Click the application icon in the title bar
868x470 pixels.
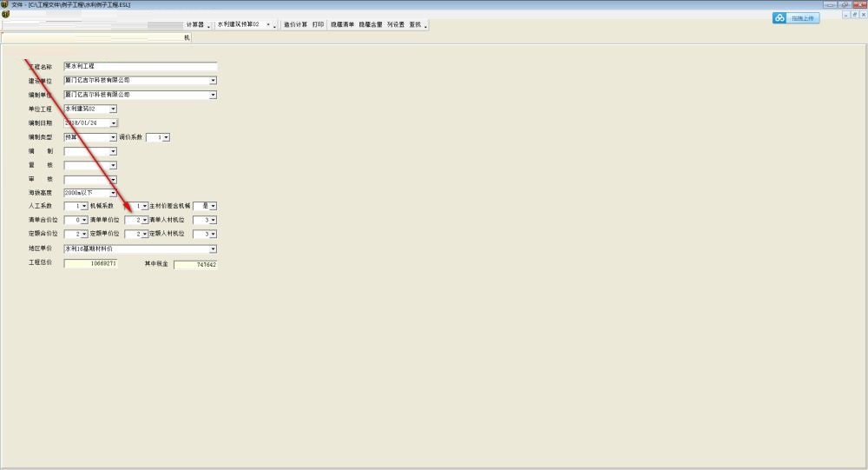[x=5, y=4]
